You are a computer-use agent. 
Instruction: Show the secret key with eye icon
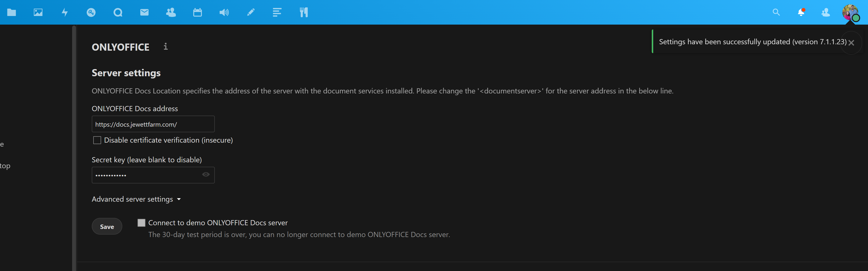(x=206, y=174)
